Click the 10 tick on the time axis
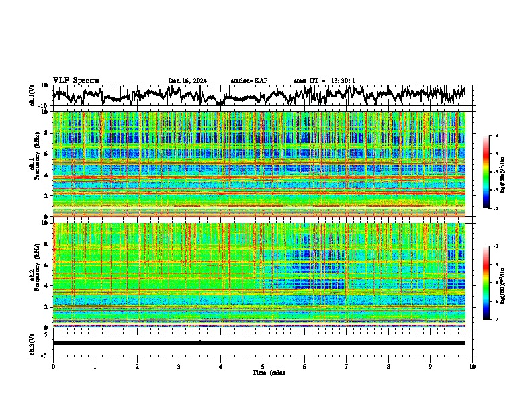This screenshot has height=411, width=532. coord(472,367)
